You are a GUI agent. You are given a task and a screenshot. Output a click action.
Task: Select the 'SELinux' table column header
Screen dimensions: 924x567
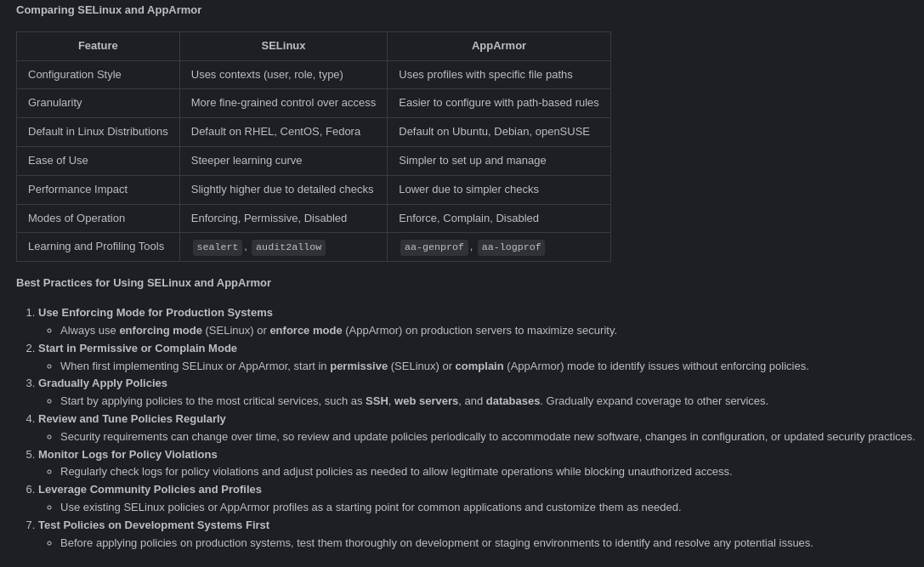(283, 46)
